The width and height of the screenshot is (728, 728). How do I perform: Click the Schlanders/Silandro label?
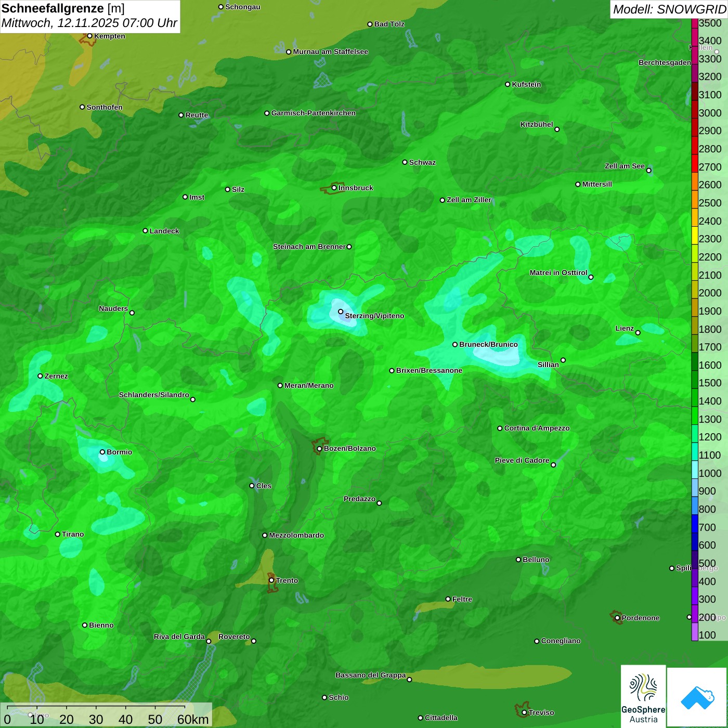pos(154,395)
